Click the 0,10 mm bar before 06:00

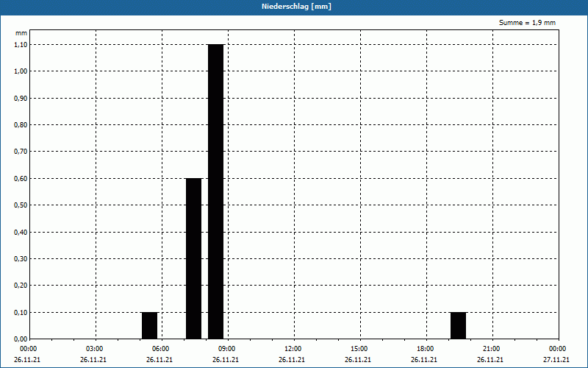pos(150,325)
